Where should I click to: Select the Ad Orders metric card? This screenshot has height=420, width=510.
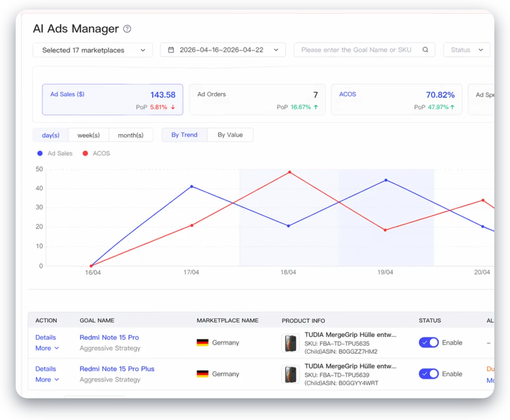(x=257, y=100)
